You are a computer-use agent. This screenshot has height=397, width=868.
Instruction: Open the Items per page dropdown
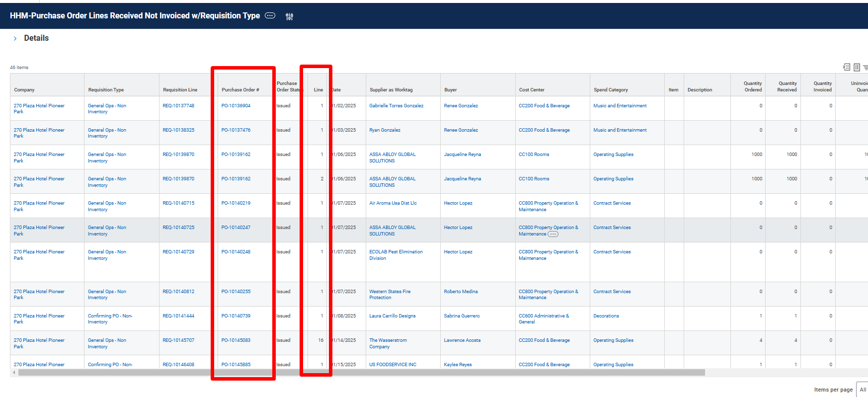click(863, 390)
